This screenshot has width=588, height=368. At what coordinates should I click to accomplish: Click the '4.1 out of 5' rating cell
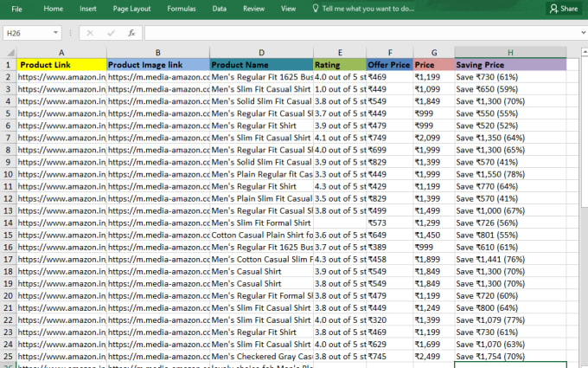point(340,138)
